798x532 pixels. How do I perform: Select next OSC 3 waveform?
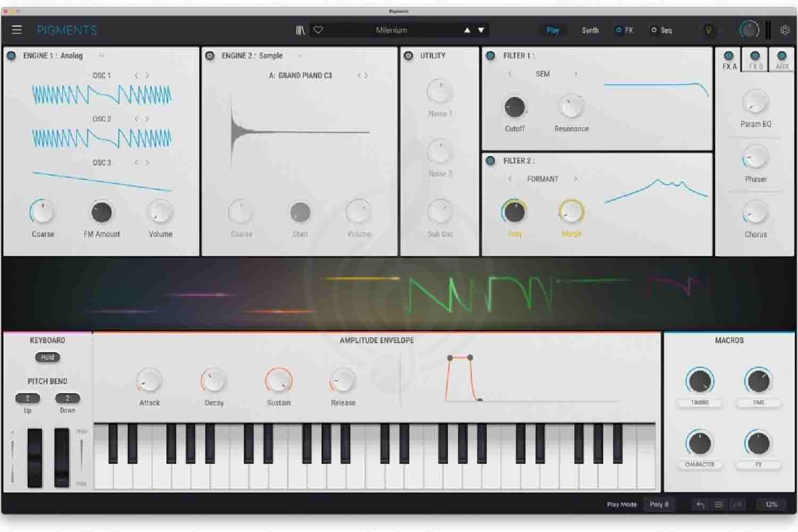click(147, 162)
